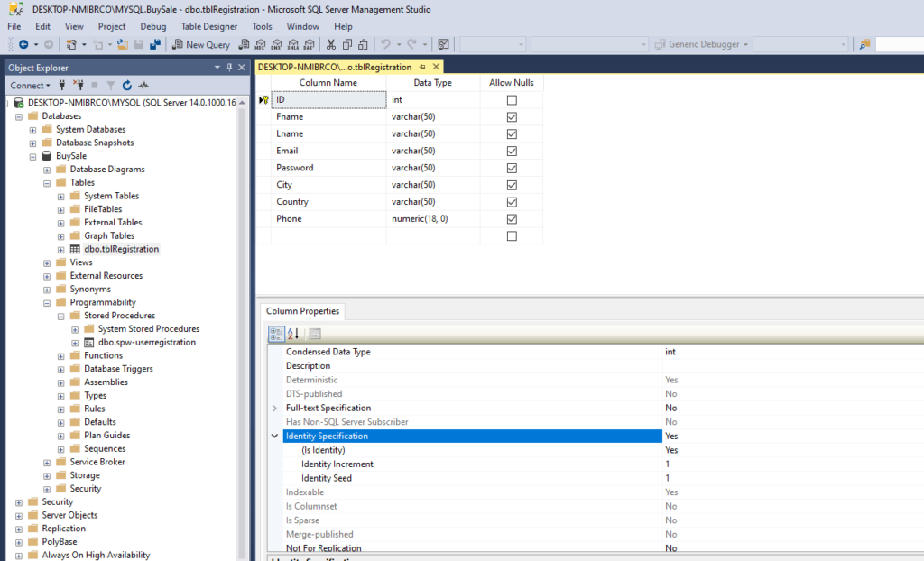Refresh the Object Explorer tree
The height and width of the screenshot is (561, 924).
pyautogui.click(x=127, y=86)
